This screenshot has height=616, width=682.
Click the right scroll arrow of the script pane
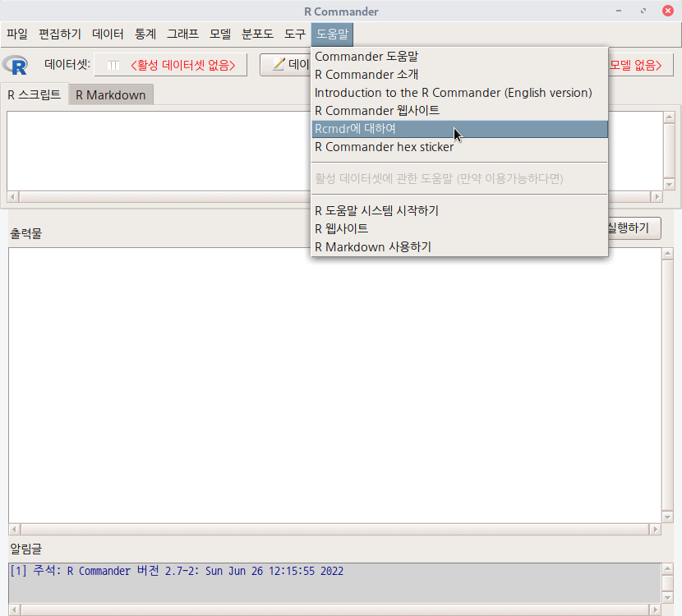point(657,196)
